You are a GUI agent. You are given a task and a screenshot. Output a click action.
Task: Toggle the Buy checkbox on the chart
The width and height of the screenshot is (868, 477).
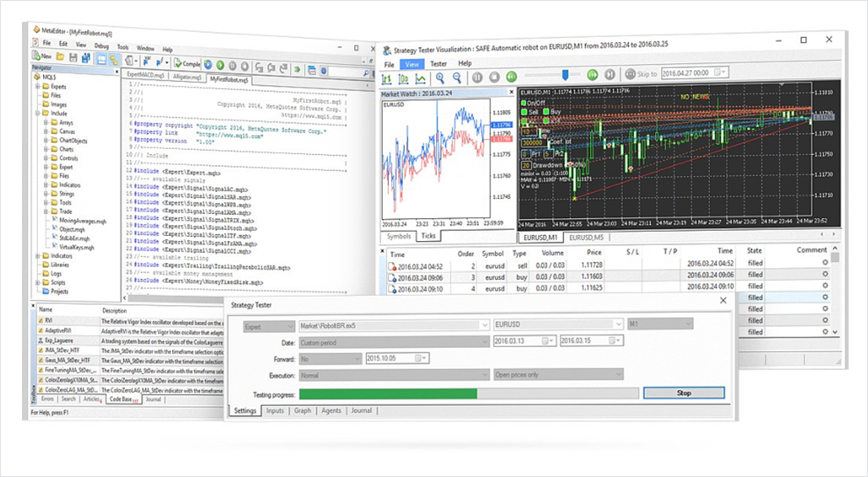coord(546,112)
